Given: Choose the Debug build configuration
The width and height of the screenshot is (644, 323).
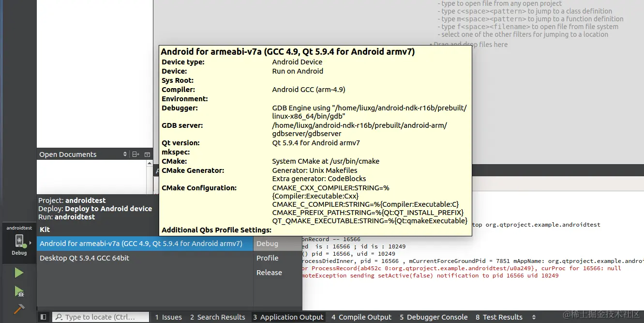Looking at the screenshot, I should [277, 244].
